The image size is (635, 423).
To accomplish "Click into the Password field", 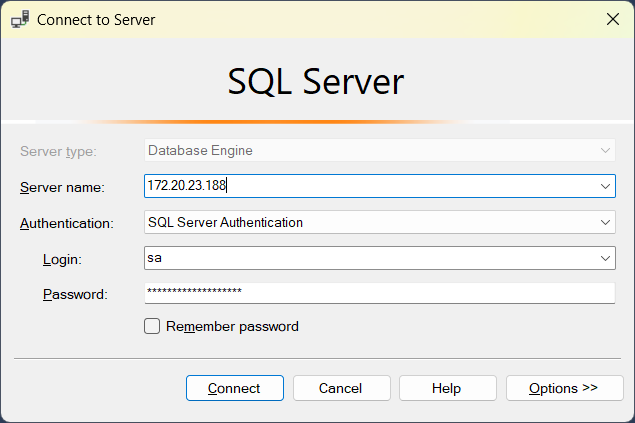I will [x=380, y=293].
